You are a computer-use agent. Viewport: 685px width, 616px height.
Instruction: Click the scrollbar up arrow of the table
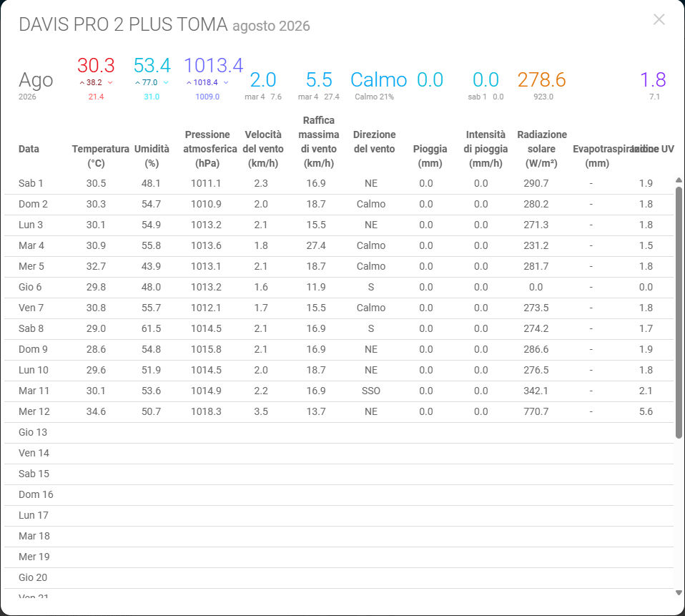679,180
